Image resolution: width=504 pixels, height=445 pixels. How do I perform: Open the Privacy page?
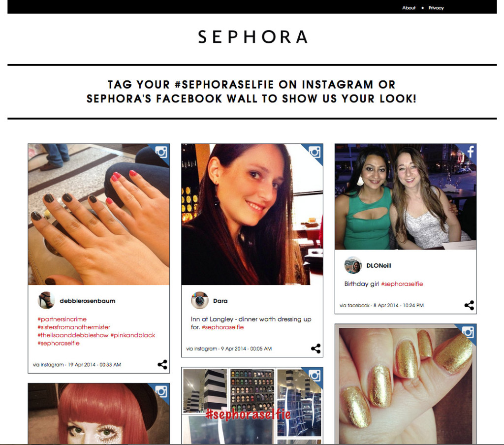click(436, 8)
